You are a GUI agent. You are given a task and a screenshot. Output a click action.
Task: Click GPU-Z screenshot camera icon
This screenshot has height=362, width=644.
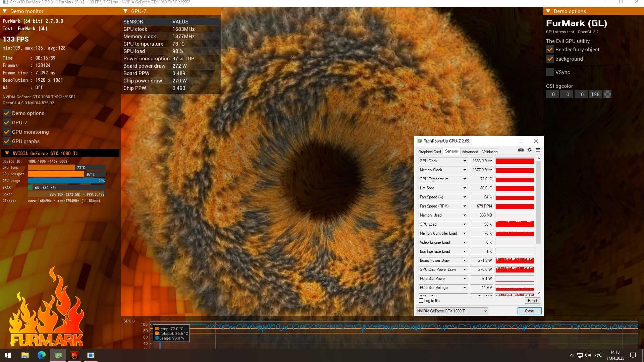pyautogui.click(x=521, y=150)
